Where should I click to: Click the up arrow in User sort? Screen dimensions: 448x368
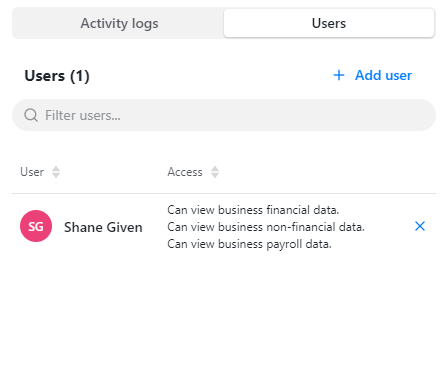click(x=56, y=169)
